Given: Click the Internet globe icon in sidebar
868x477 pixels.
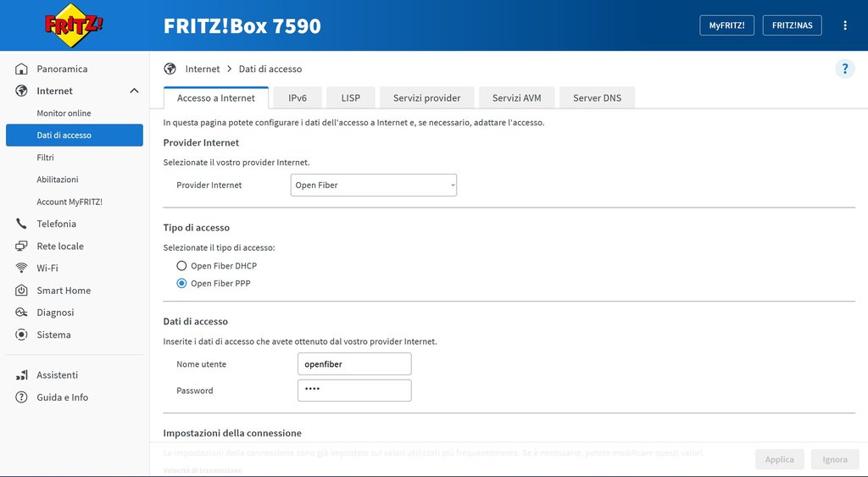Looking at the screenshot, I should click(21, 91).
